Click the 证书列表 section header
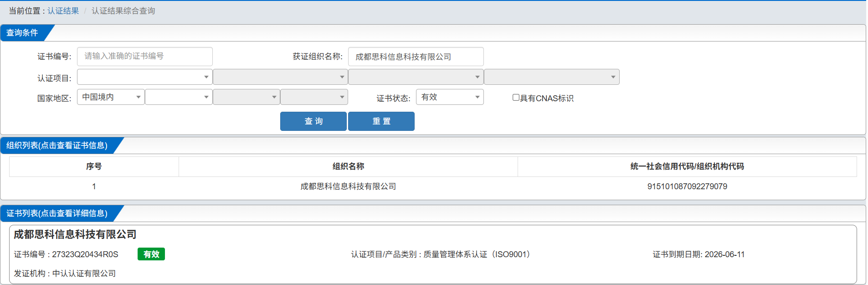The height and width of the screenshot is (285, 868). click(x=57, y=213)
